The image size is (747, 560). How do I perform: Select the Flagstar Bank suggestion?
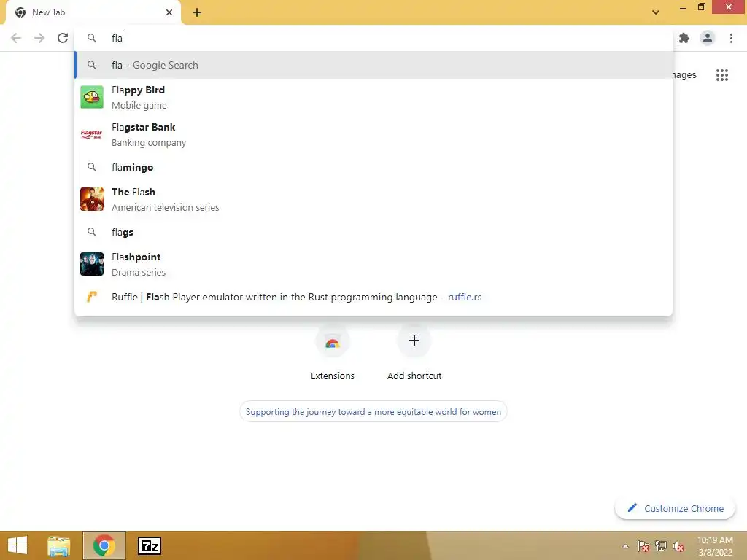click(x=373, y=134)
